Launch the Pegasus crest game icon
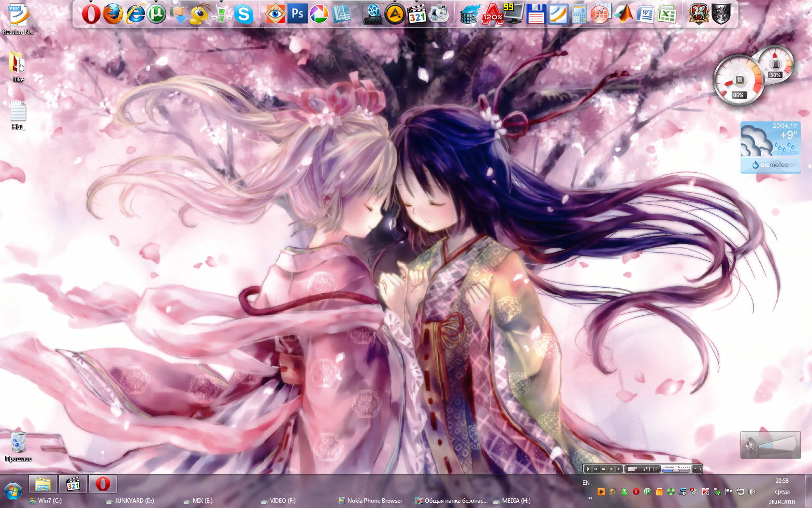Viewport: 812px width, 508px height. click(699, 14)
